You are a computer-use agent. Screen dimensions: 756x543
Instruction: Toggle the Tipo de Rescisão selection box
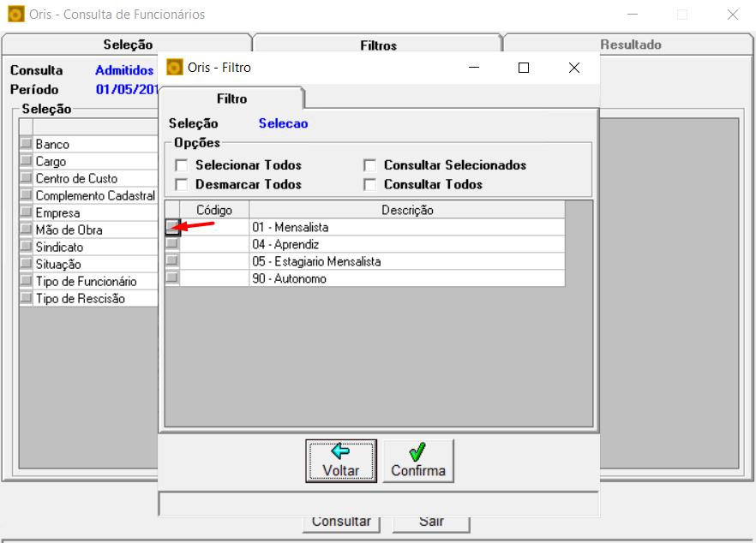pyautogui.click(x=26, y=298)
